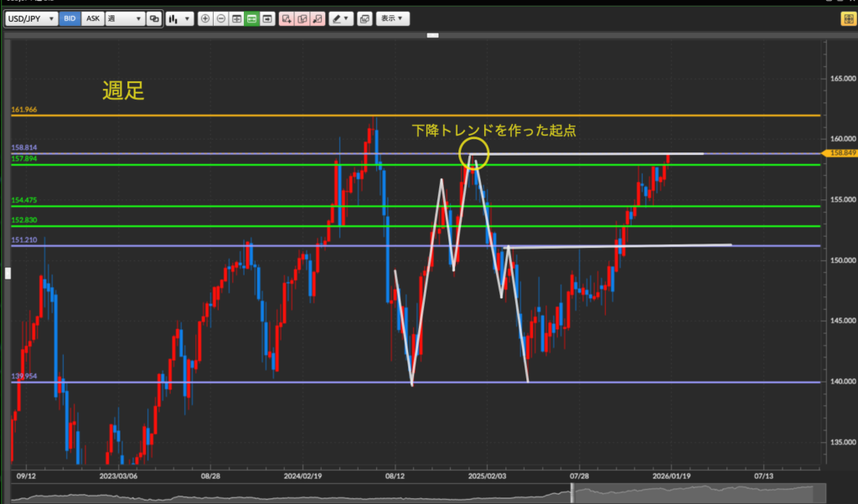Click the bottom overview navigator range handle
The height and width of the screenshot is (504, 858).
(573, 494)
